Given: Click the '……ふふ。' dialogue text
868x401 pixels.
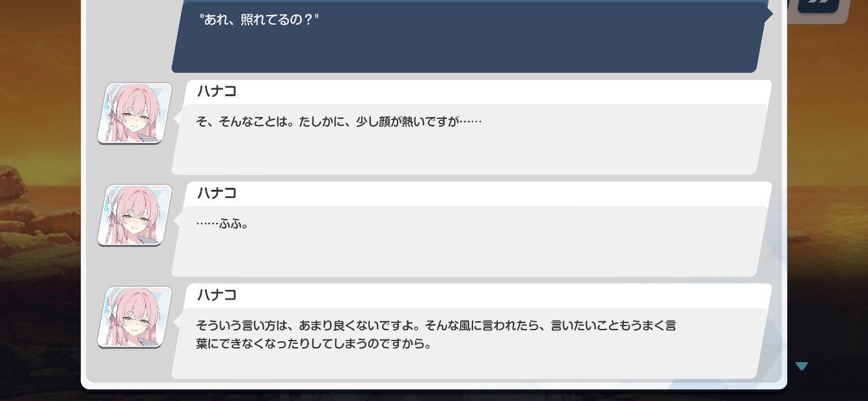Looking at the screenshot, I should 223,224.
